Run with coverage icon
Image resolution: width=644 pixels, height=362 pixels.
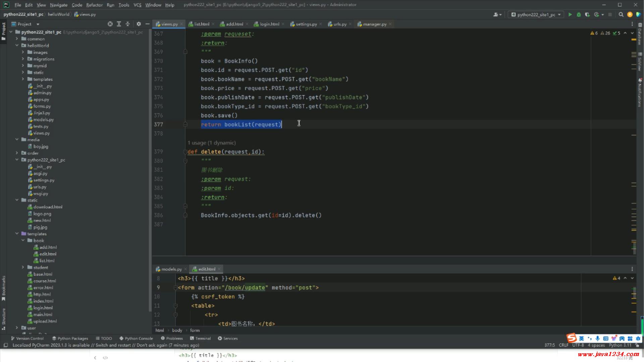[587, 14]
